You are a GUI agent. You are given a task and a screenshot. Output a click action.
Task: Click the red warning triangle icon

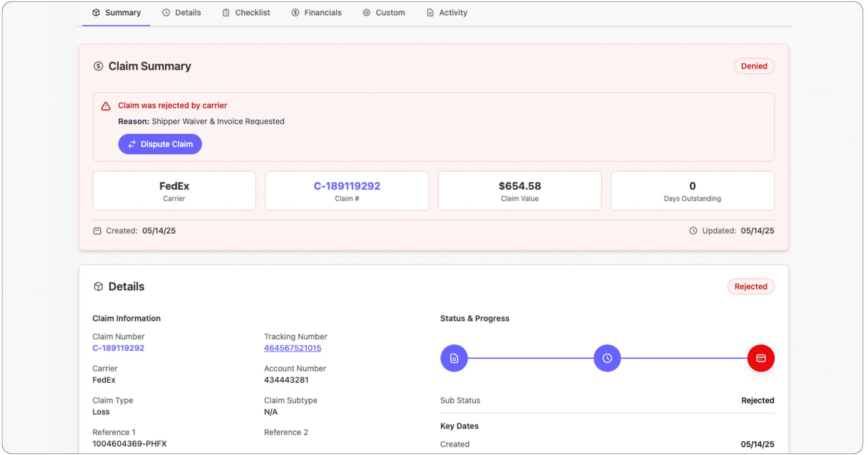point(106,106)
